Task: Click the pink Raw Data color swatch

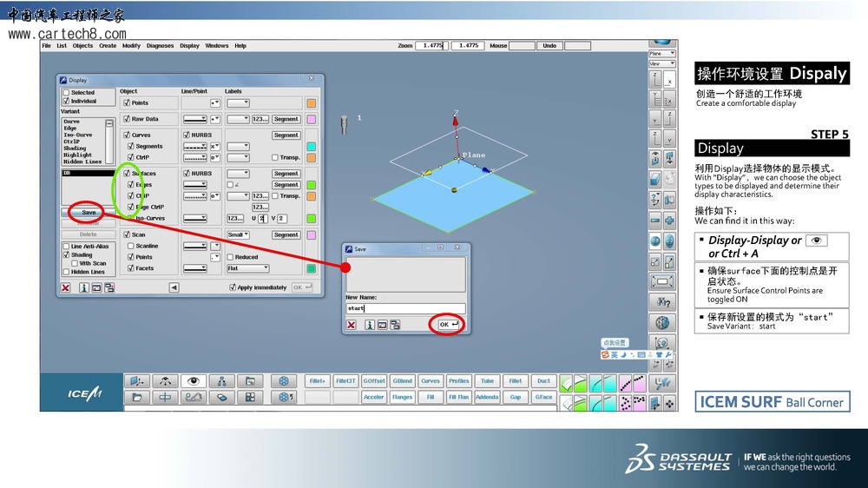Action: tap(312, 119)
